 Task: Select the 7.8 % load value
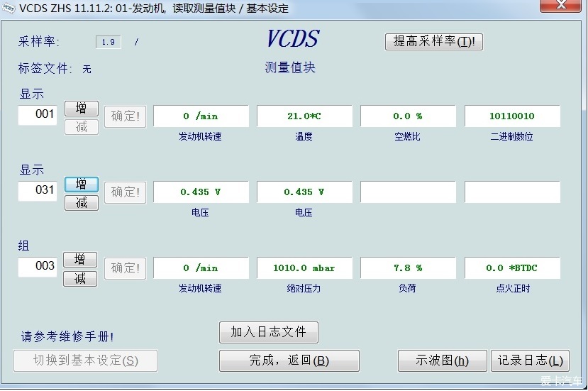point(408,268)
